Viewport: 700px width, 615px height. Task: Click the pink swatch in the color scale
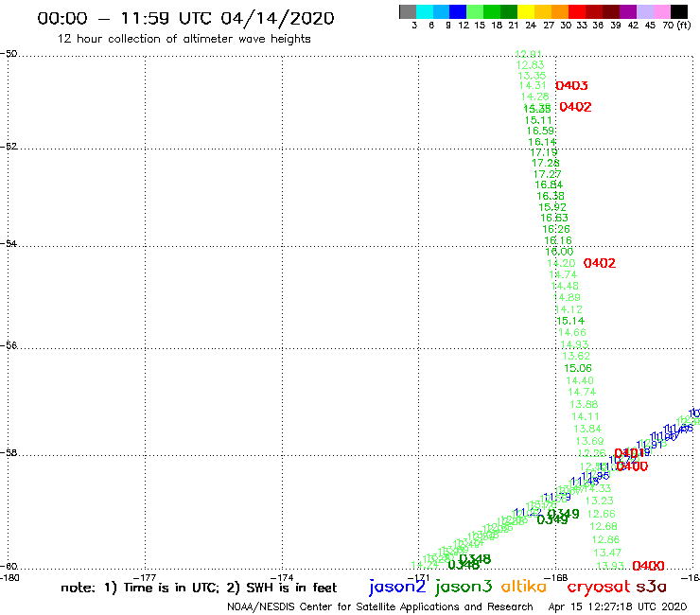661,11
